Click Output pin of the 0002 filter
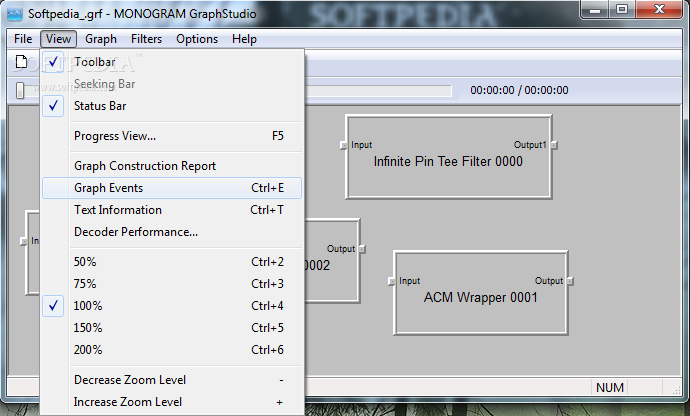 362,249
